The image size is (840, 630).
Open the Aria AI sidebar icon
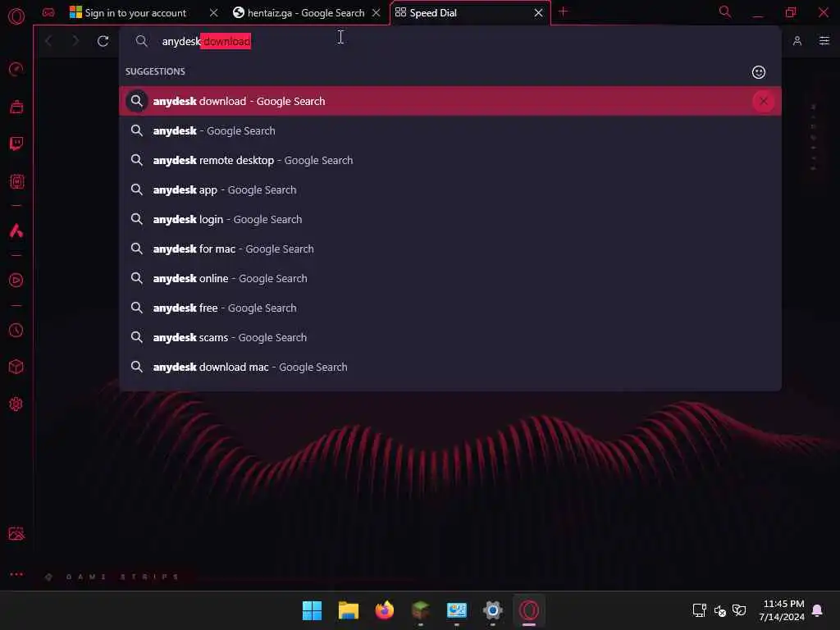point(16,231)
